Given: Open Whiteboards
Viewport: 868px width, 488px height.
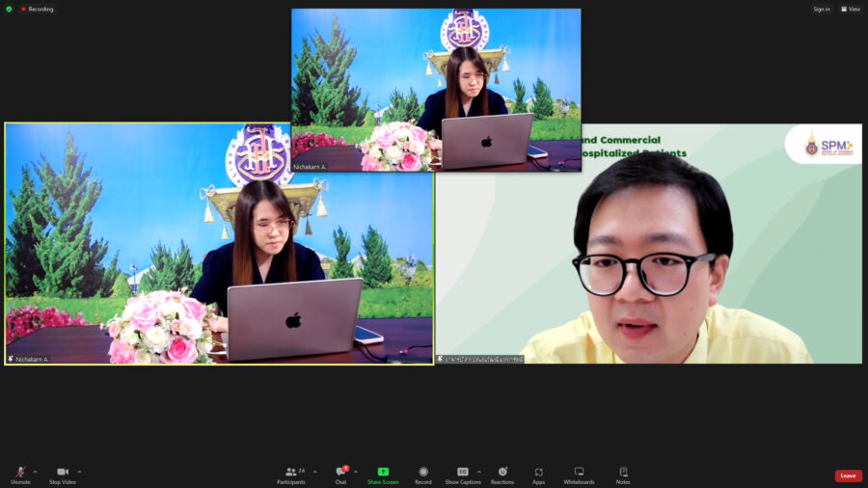Looking at the screenshot, I should coord(579,473).
